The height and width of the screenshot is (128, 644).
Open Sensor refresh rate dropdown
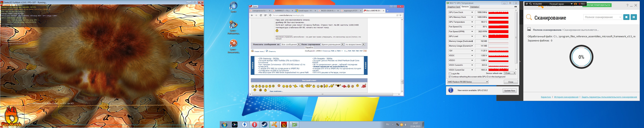point(510,73)
